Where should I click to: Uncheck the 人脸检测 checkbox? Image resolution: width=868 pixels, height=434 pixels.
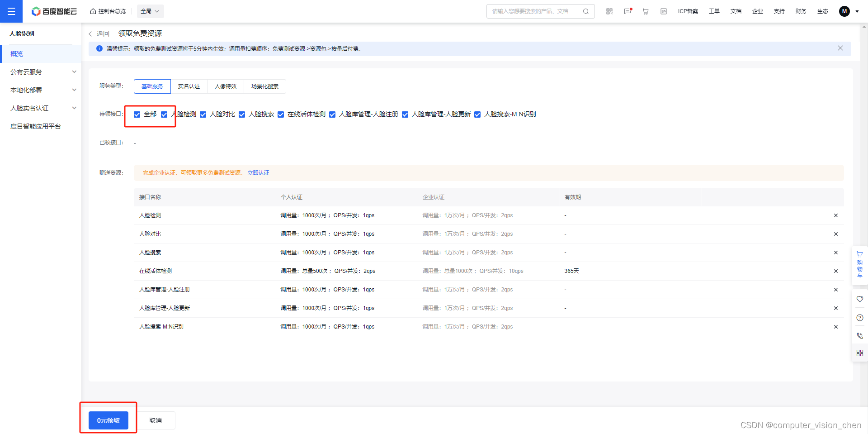[164, 114]
